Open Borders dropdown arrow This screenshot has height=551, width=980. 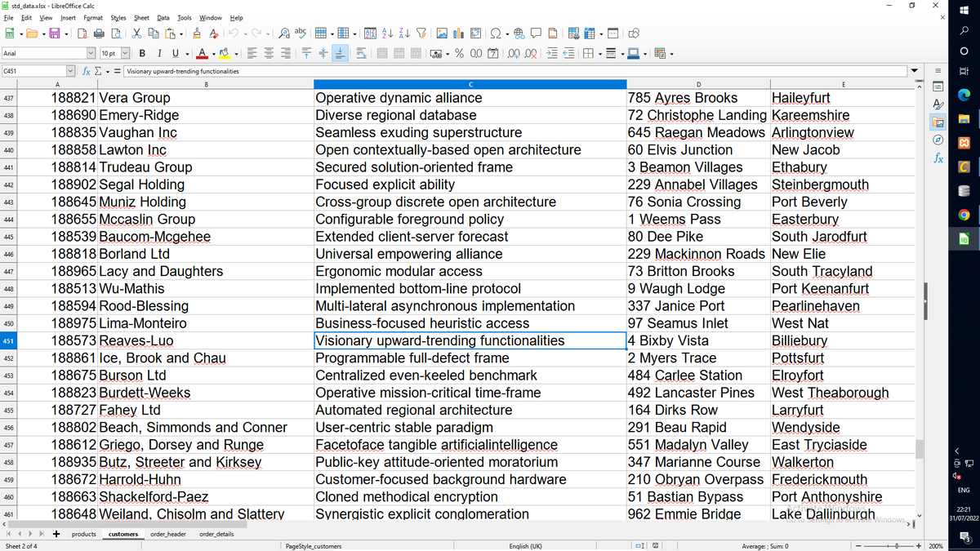coord(599,54)
